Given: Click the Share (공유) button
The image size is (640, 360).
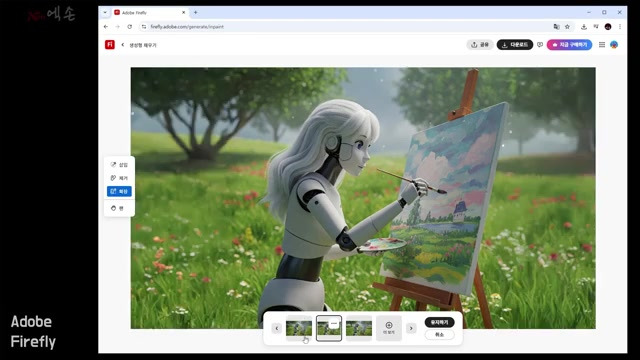Looking at the screenshot, I should click(480, 44).
